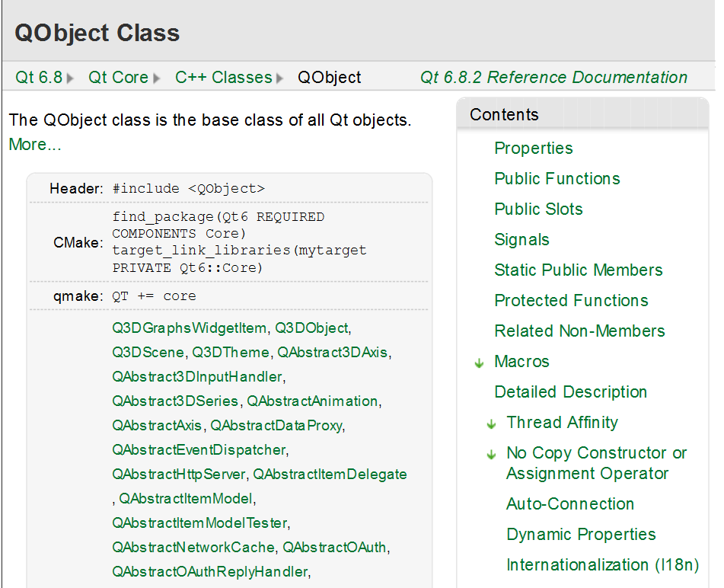Click the QObject Class page title
This screenshot has width=724, height=588.
[x=97, y=34]
